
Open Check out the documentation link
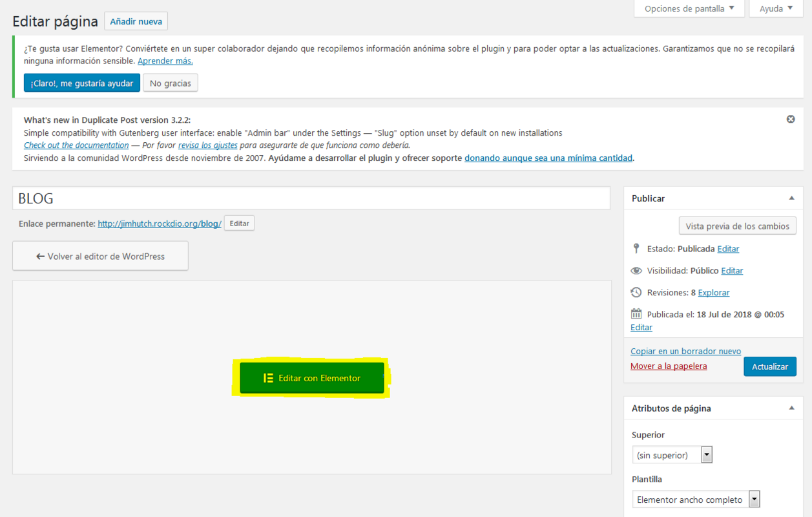tap(76, 145)
